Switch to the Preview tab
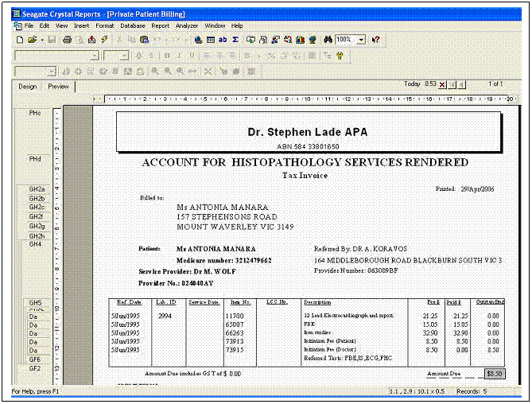 [58, 87]
